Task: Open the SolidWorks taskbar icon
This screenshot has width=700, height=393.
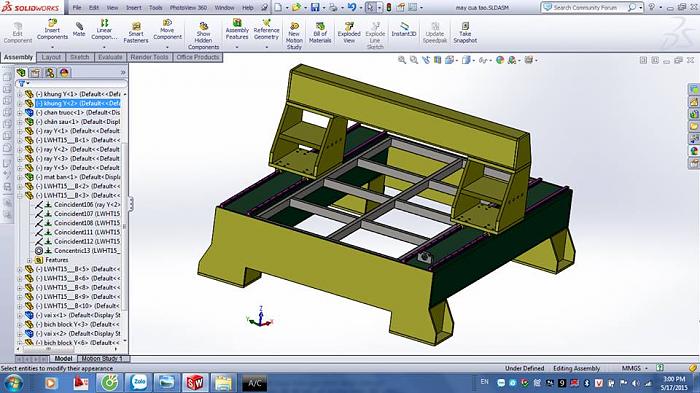Action: coord(194,383)
